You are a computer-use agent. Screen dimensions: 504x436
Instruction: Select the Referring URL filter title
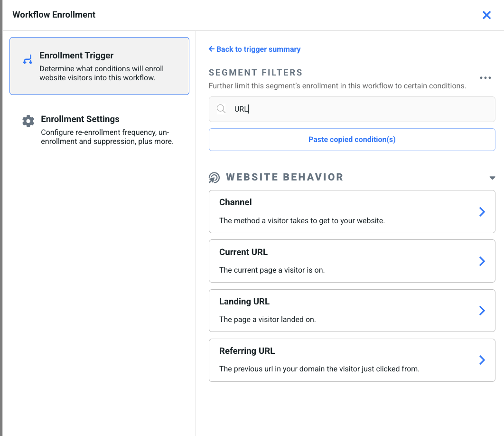pyautogui.click(x=247, y=351)
